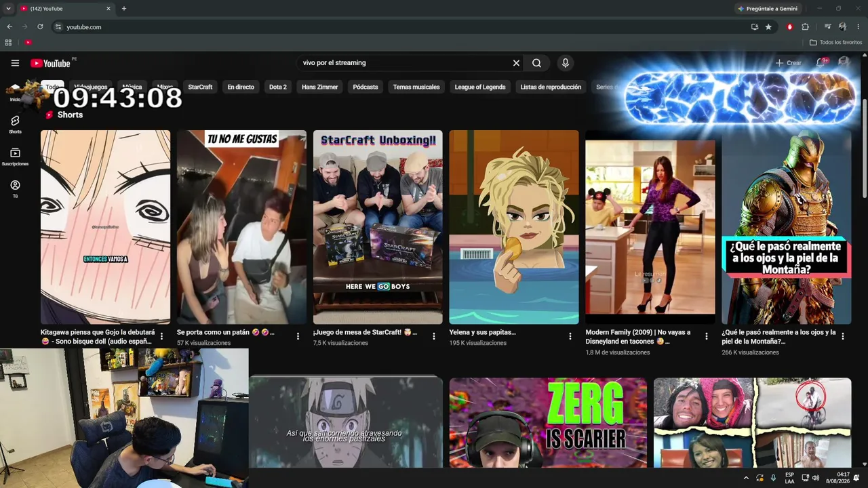Select the StarCraft filter chip
The height and width of the screenshot is (488, 868).
coord(200,87)
